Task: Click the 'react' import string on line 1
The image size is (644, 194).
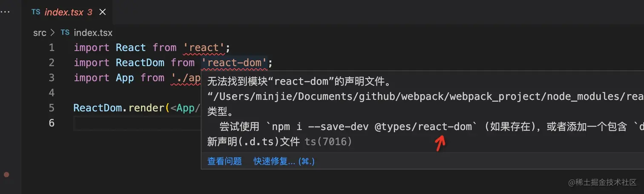Action: click(203, 47)
